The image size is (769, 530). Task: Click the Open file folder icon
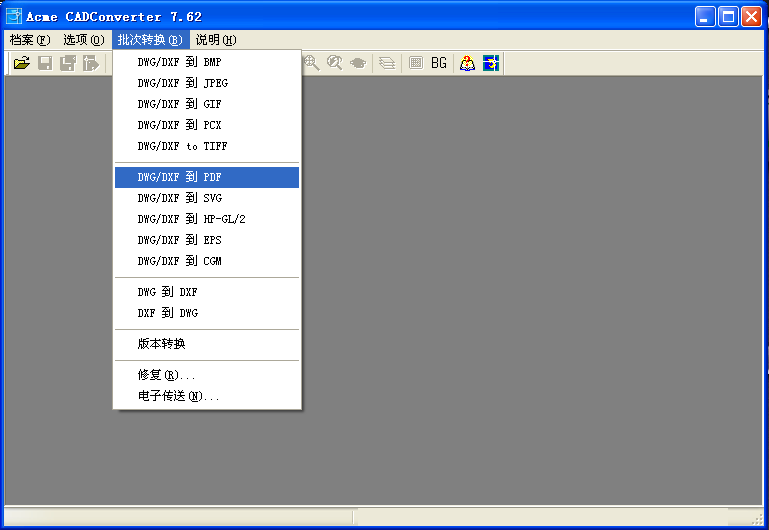(x=22, y=63)
